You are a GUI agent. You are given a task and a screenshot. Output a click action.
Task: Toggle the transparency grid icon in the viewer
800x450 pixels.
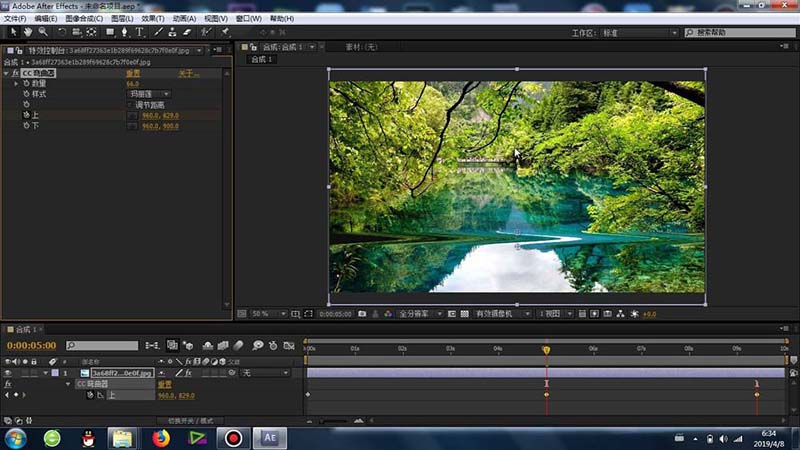point(465,314)
